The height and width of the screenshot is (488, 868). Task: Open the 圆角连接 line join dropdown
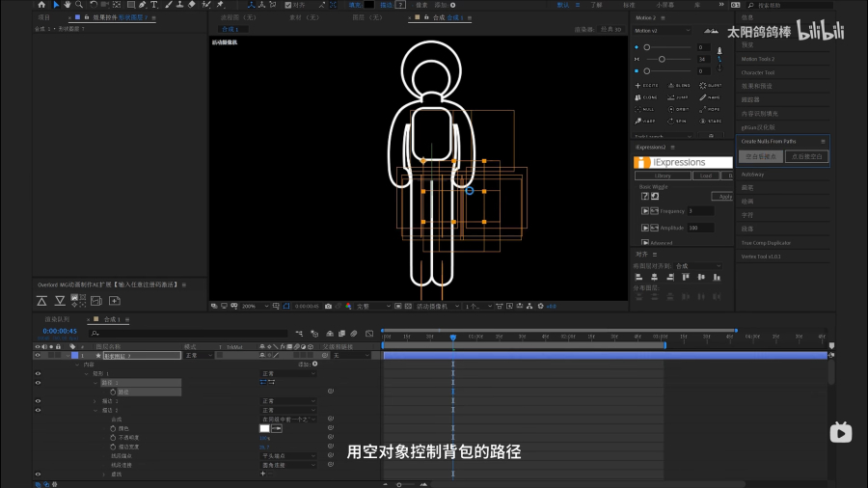[x=288, y=465]
